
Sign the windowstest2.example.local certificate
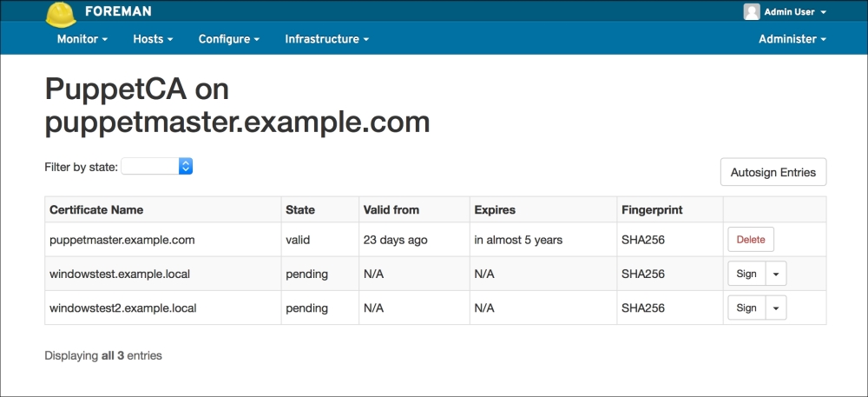pos(746,308)
